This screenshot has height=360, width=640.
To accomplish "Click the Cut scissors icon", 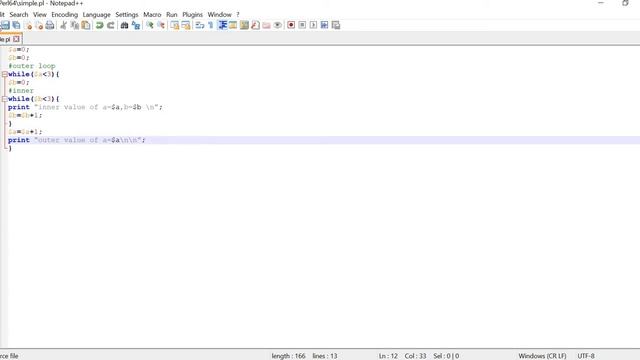I will 63,25.
